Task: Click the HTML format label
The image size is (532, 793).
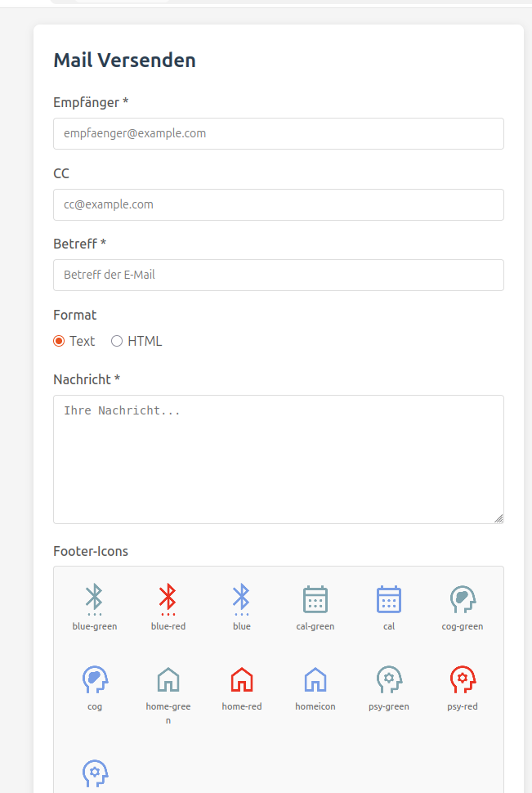Action: click(x=145, y=342)
